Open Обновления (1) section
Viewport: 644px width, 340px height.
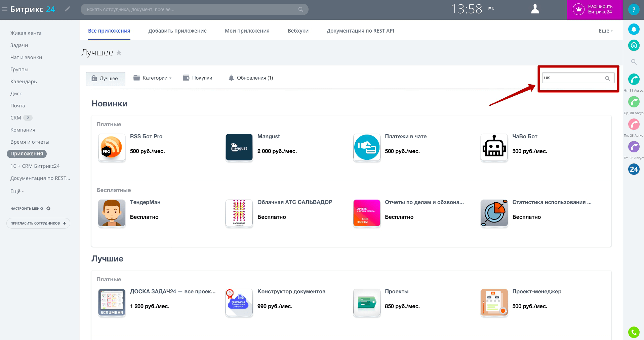coord(251,78)
